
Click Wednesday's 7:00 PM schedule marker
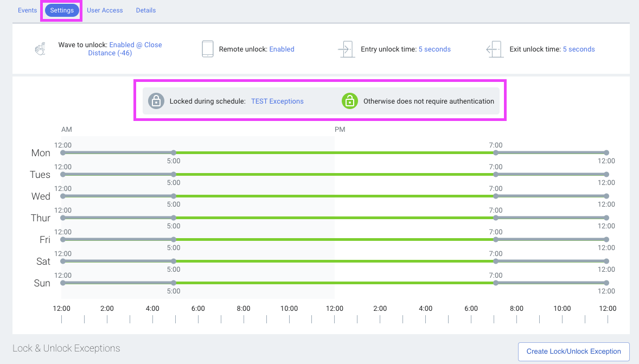point(496,196)
